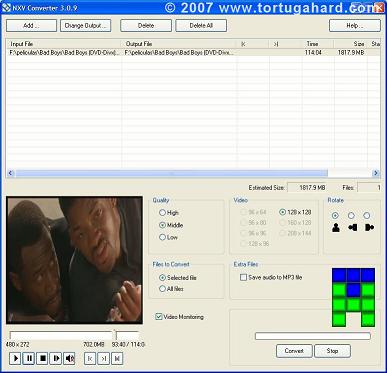Click the 114:04 time cell
This screenshot has width=387, height=373.
tap(313, 52)
